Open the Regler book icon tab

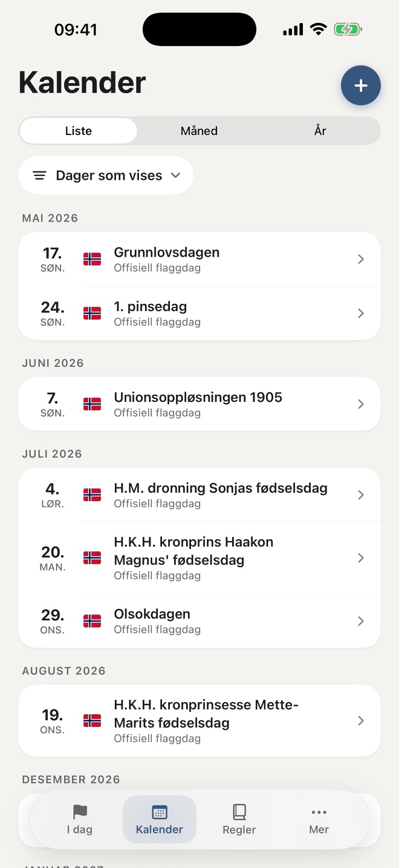point(239,820)
